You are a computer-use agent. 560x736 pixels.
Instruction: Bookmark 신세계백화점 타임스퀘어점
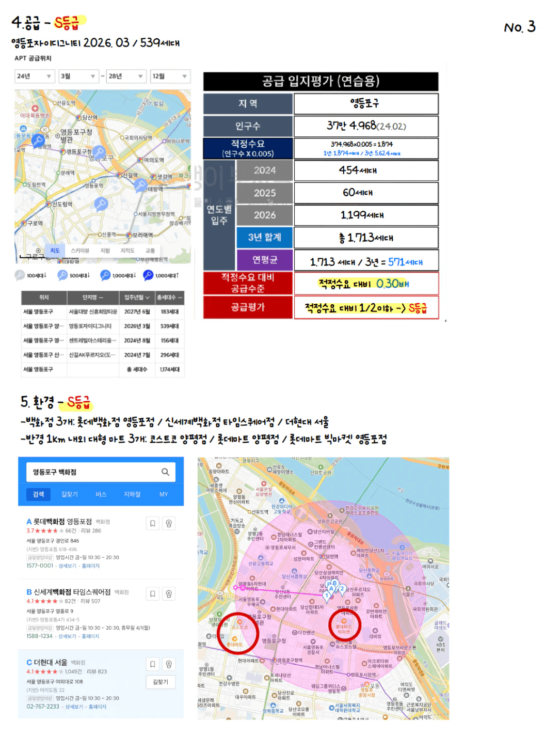[153, 593]
